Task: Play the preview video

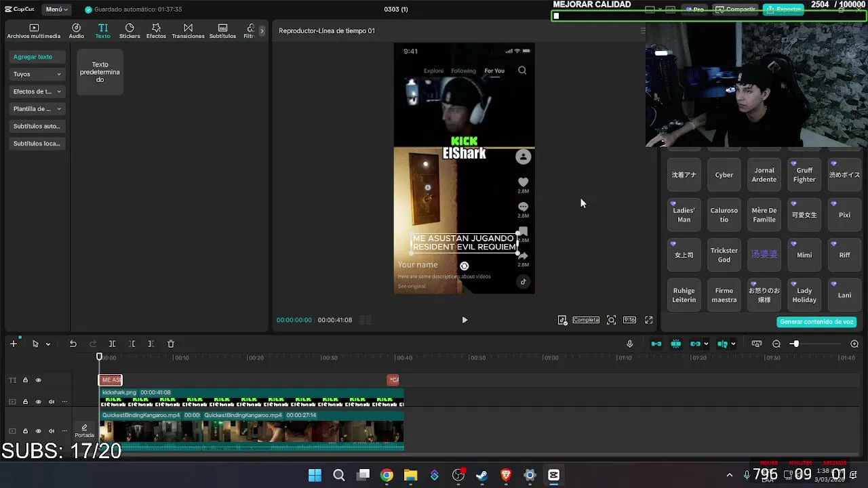Action: (x=465, y=320)
